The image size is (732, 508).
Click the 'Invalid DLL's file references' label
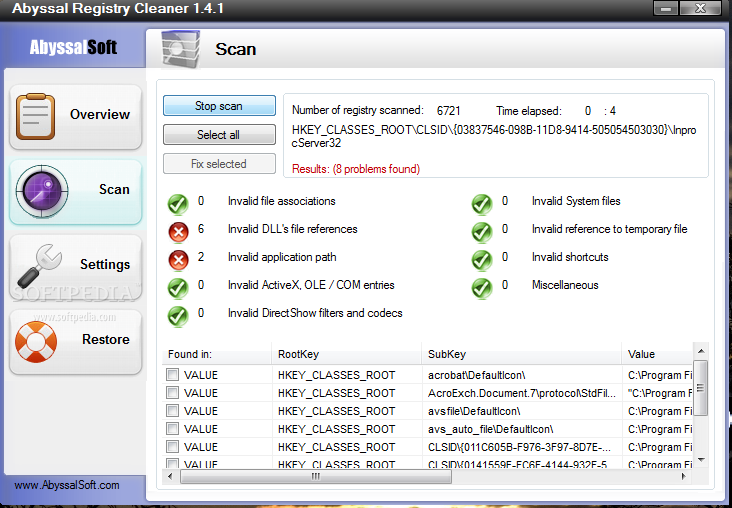[x=292, y=229]
